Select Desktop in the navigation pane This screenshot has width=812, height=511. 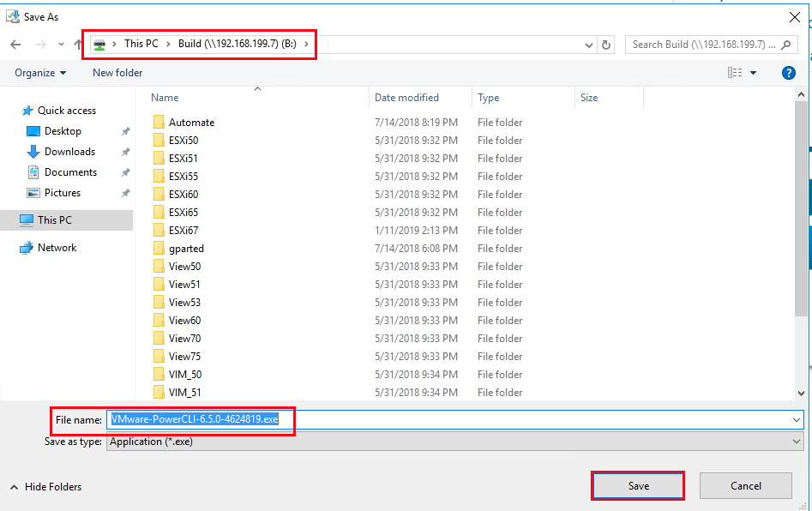point(63,131)
